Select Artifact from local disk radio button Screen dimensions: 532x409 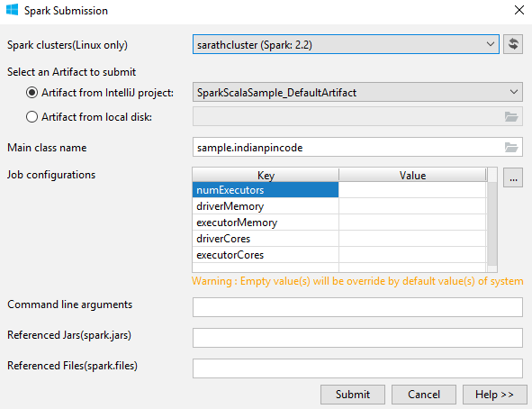(32, 117)
